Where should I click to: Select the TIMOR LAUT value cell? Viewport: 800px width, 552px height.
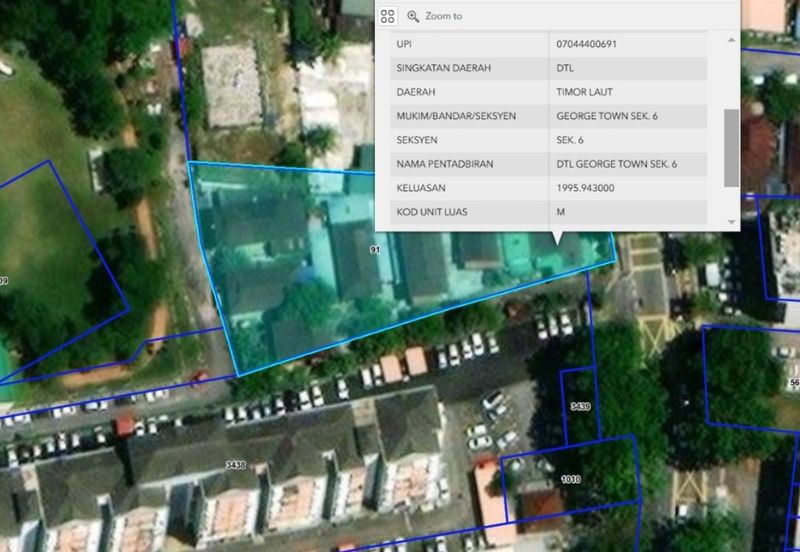point(584,92)
